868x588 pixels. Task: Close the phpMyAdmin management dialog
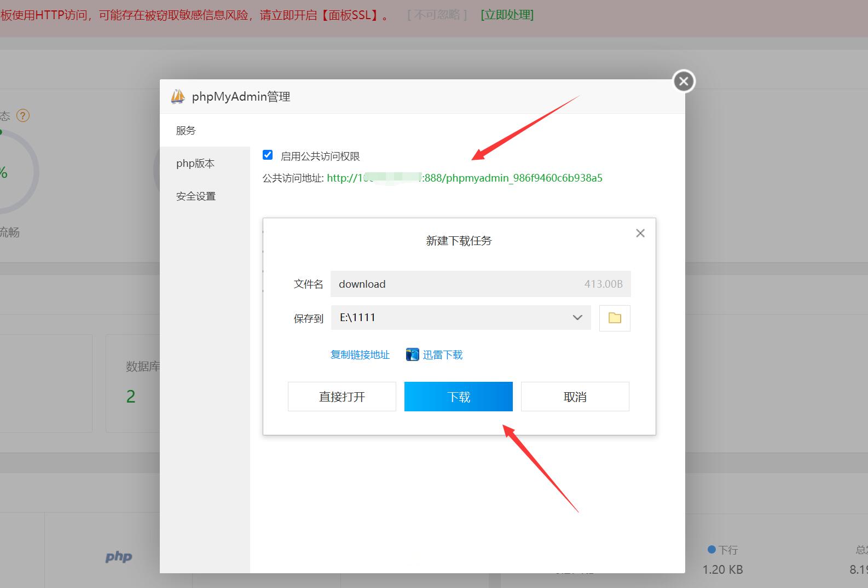coord(684,81)
